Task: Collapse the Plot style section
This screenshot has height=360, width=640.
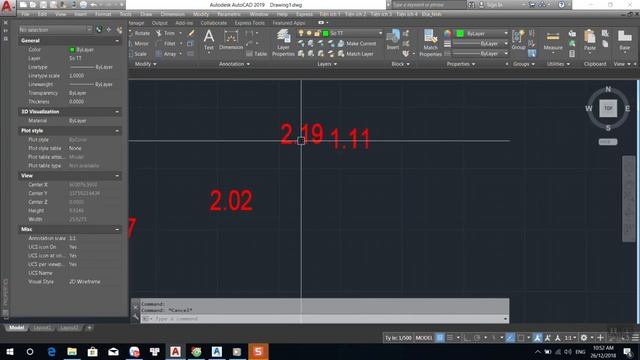Action: click(x=117, y=131)
